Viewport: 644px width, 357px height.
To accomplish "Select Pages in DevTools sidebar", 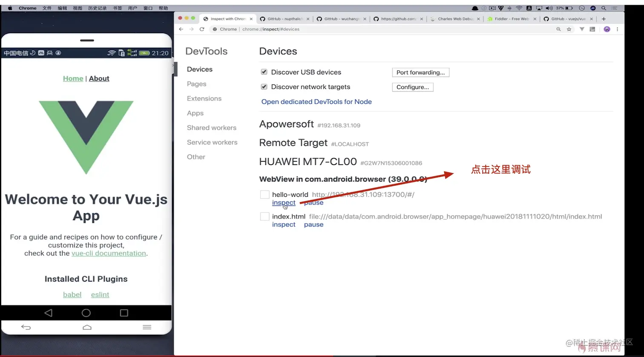I will [x=197, y=84].
